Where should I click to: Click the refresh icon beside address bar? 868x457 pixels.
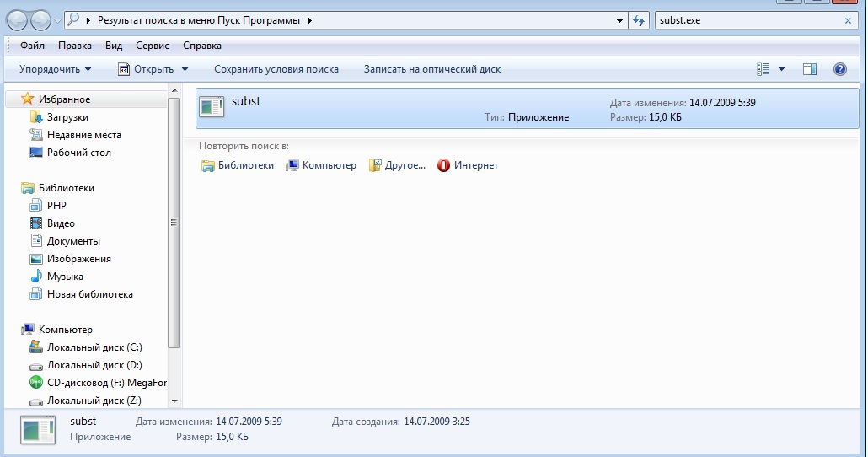pos(640,20)
